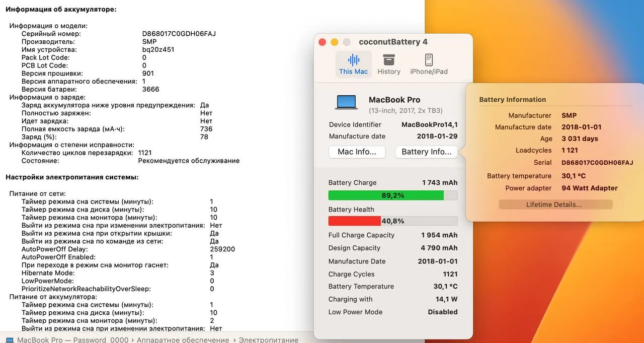
Task: Click the 94 Watt Adapter text
Action: click(590, 188)
